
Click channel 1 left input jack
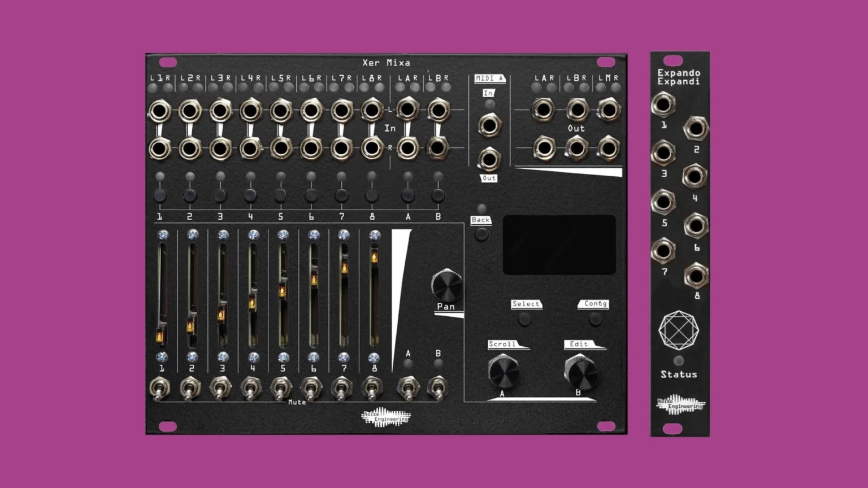point(160,111)
